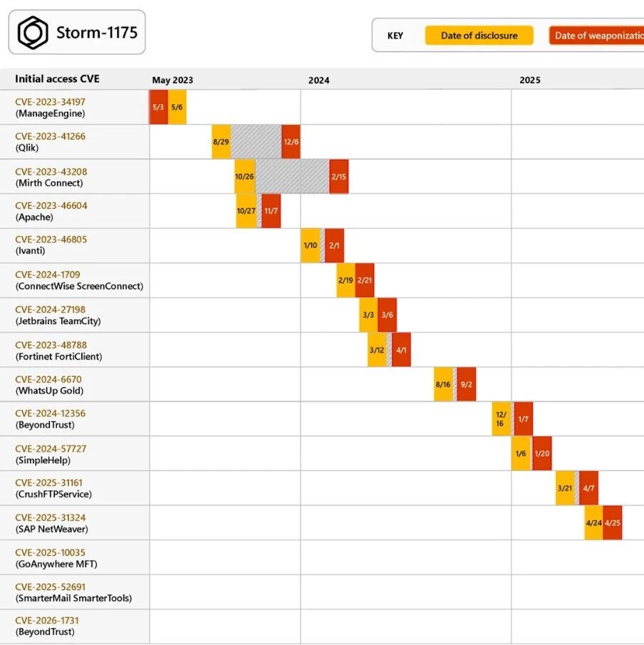Viewport: 644px width, 645px height.
Task: Click the 2/21 weaponization marker for ScreenConnect
Action: 365,280
